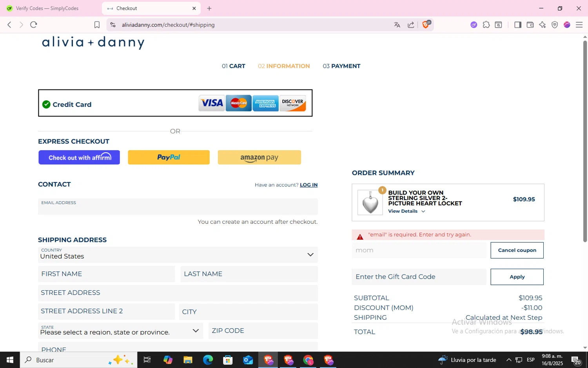Click the browser forward arrow
The image size is (588, 368).
[21, 25]
